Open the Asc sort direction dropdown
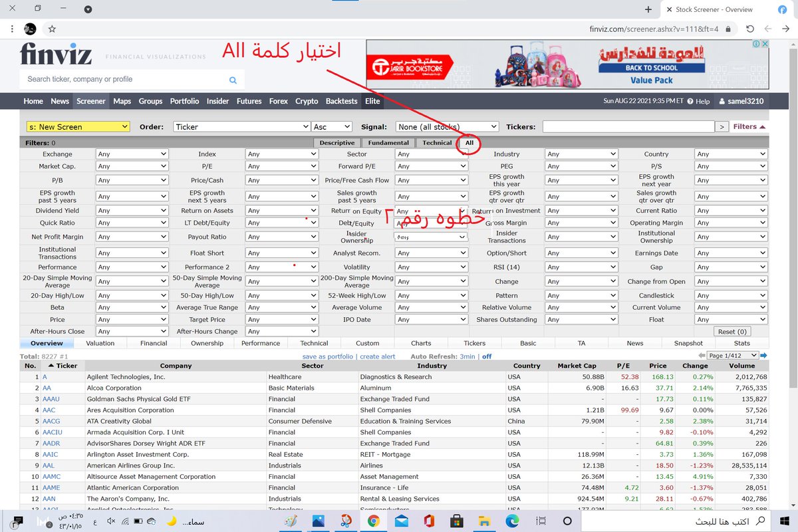Screen dimensions: 798x532 tap(331, 126)
